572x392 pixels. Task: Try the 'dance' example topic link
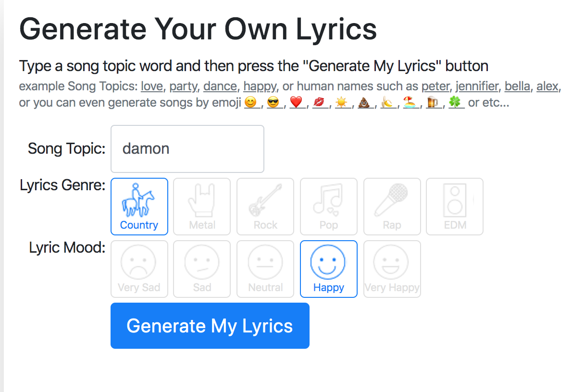220,87
